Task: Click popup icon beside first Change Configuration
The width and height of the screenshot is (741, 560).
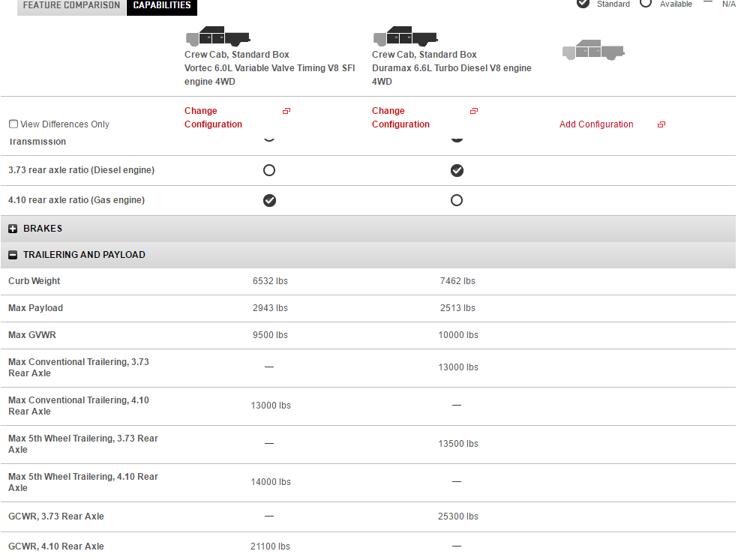Action: (286, 111)
